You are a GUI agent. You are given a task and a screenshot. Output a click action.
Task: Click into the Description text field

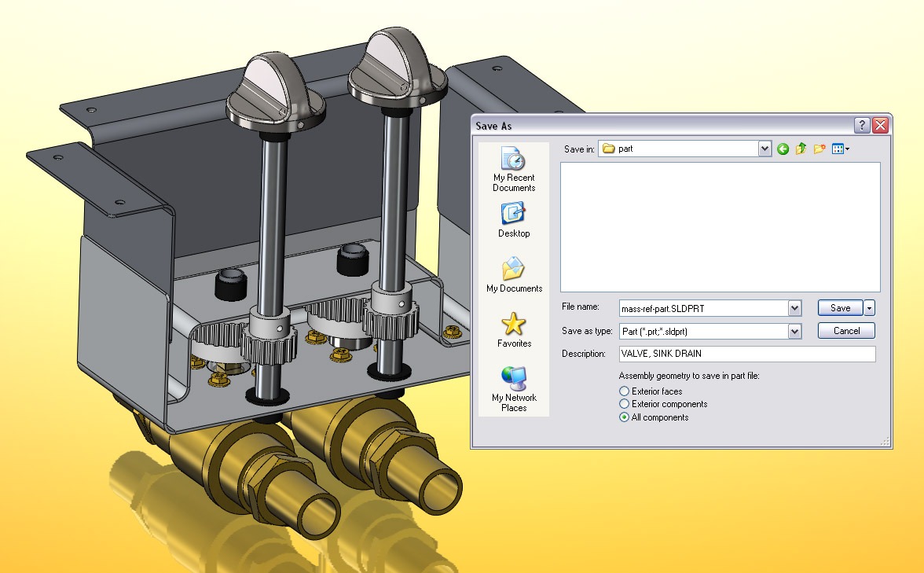pos(746,354)
